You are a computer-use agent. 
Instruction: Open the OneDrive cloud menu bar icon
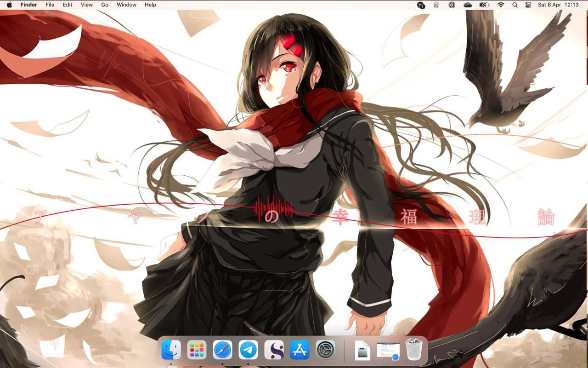(468, 5)
